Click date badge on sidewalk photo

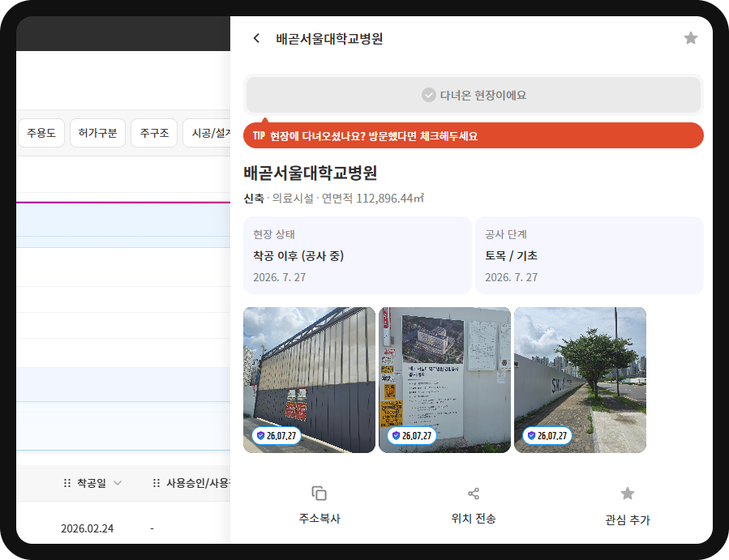point(547,435)
